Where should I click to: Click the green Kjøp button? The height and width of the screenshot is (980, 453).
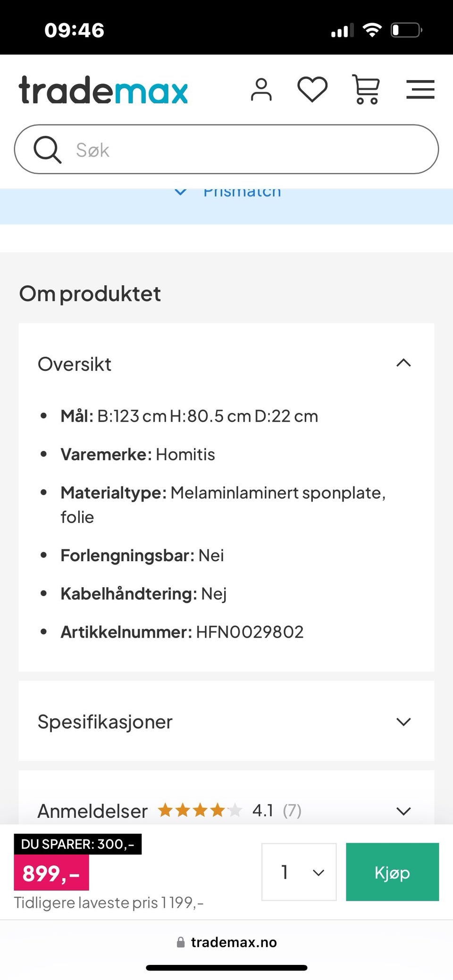pos(392,872)
